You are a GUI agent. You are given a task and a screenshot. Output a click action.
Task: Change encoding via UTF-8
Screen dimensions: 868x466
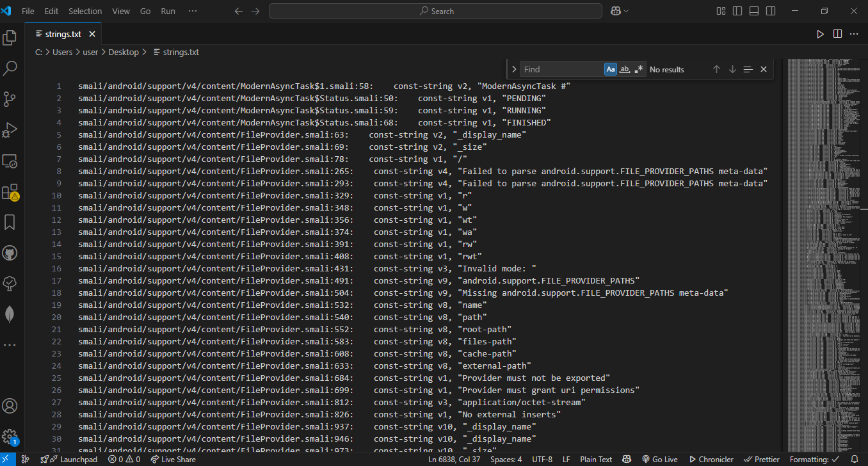542,460
